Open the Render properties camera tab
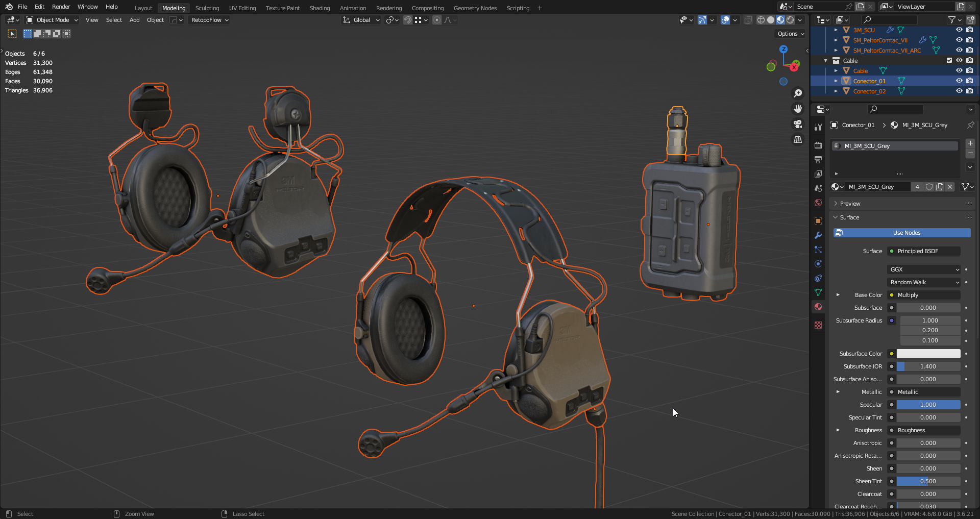The width and height of the screenshot is (980, 519). coord(818,145)
